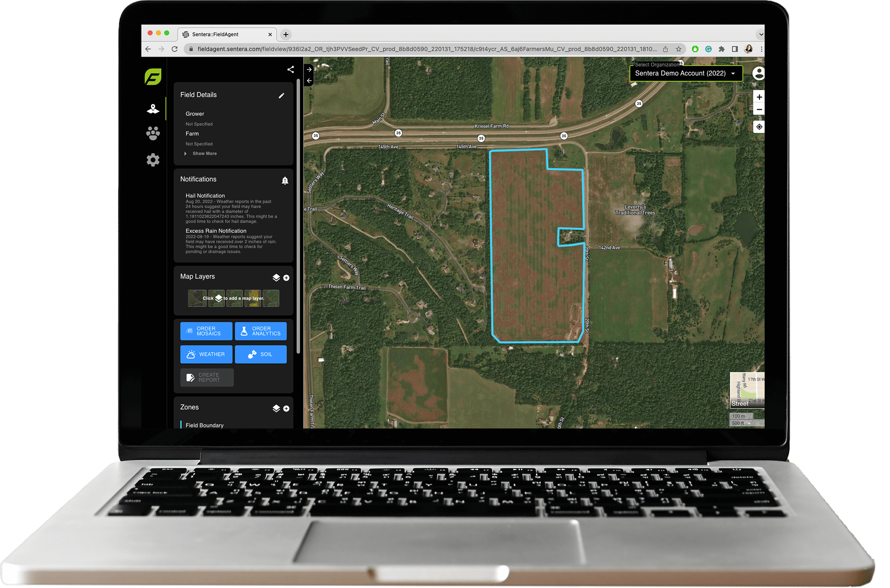Open the settings gear in sidebar
890x588 pixels.
tap(153, 161)
